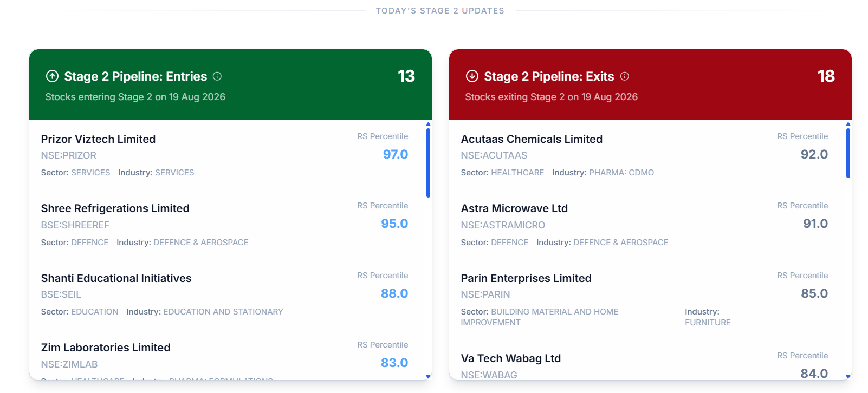Screen dimensions: 868x393
Task: Open Acutaas Chemicals Limited stock
Action: click(532, 139)
